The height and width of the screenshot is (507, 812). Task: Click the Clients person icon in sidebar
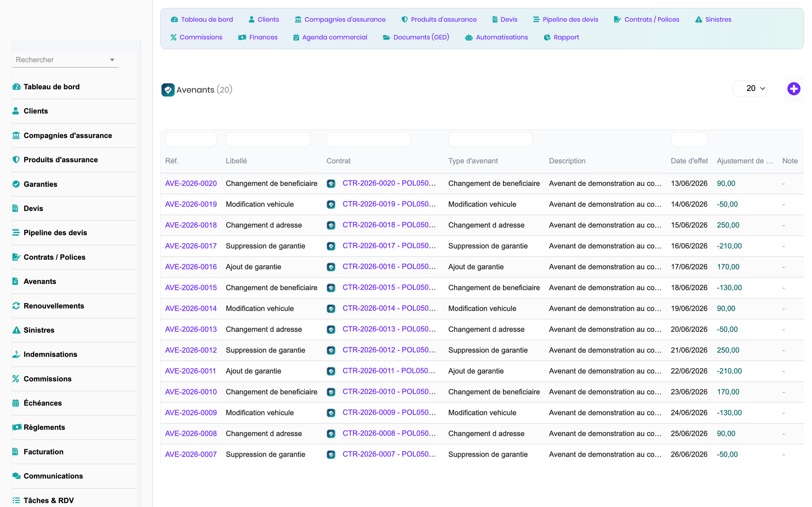tap(16, 111)
